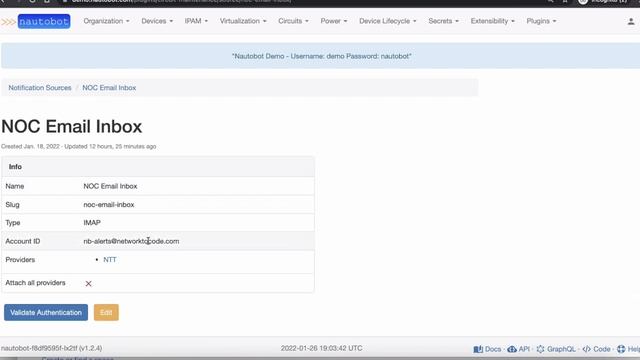Viewport: 640px width, 360px height.
Task: Open the Organization dropdown menu
Action: point(106,21)
